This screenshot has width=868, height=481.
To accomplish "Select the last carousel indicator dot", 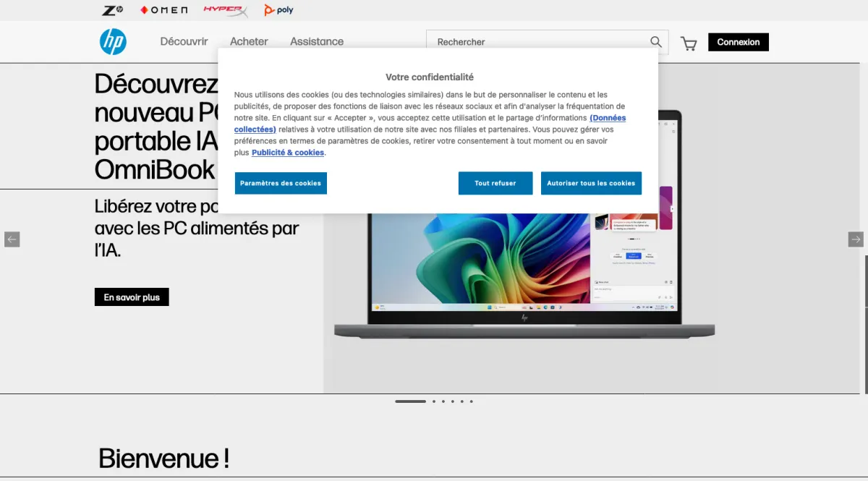I will tap(472, 401).
